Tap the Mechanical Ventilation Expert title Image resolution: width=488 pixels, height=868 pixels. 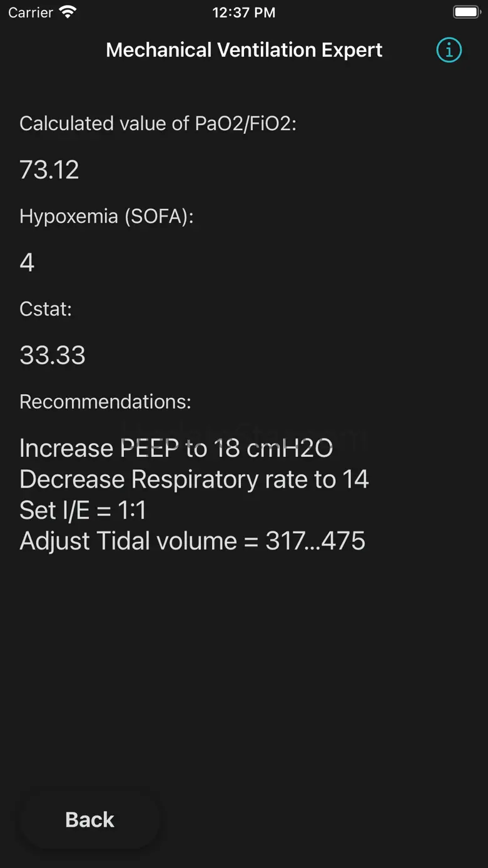coord(244,50)
